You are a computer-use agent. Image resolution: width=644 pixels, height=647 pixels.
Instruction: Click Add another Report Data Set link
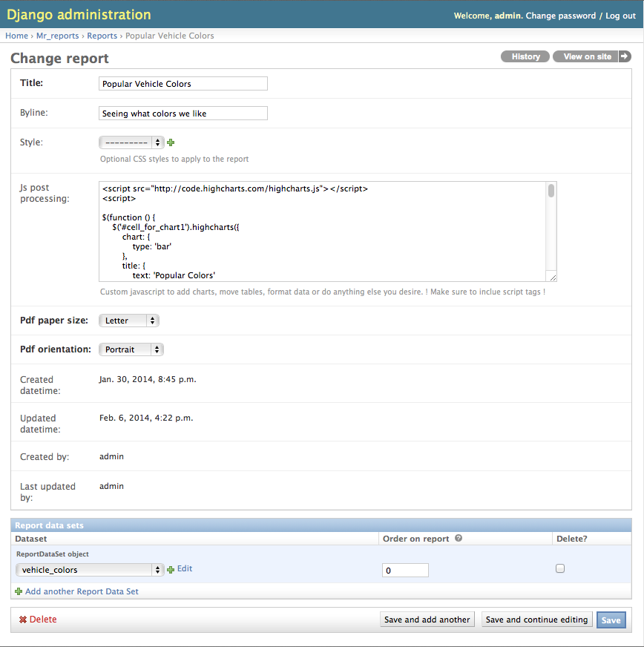[82, 591]
